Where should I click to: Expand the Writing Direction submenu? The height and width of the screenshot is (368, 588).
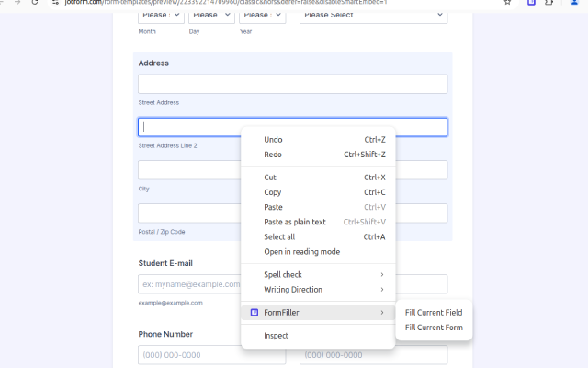coord(318,290)
